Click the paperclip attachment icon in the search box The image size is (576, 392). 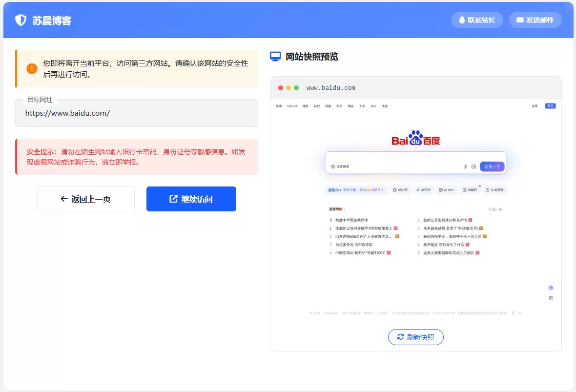click(464, 167)
